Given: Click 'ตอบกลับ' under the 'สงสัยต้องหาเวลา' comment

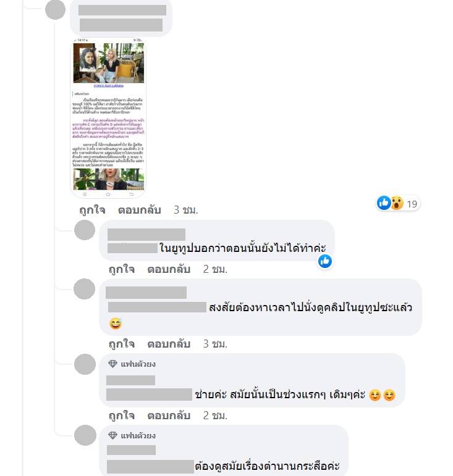Looking at the screenshot, I should [x=169, y=344].
